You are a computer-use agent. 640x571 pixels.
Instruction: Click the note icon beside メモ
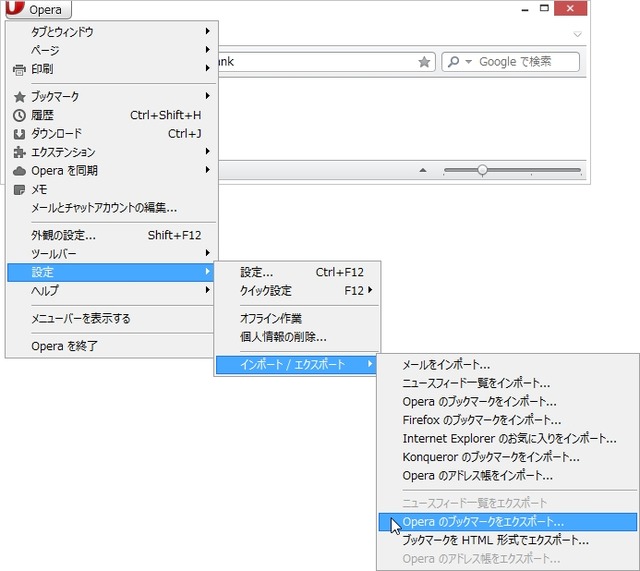point(19,190)
